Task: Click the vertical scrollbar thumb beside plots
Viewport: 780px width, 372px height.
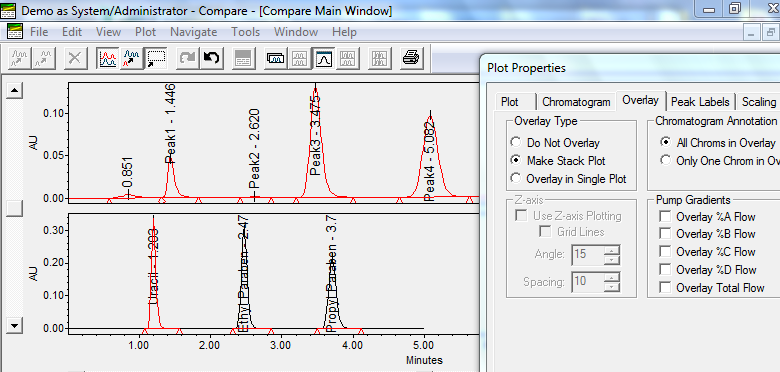Action: pyautogui.click(x=14, y=208)
